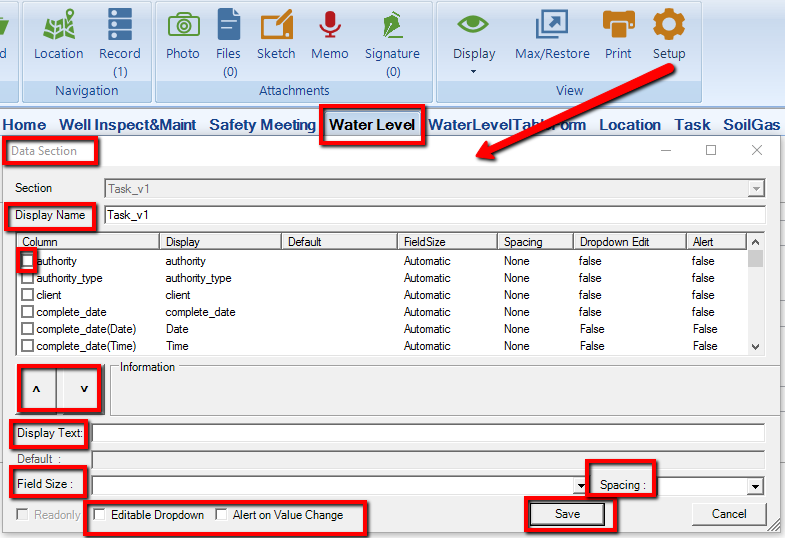Switch to the Safety Meeting tab

coord(262,125)
